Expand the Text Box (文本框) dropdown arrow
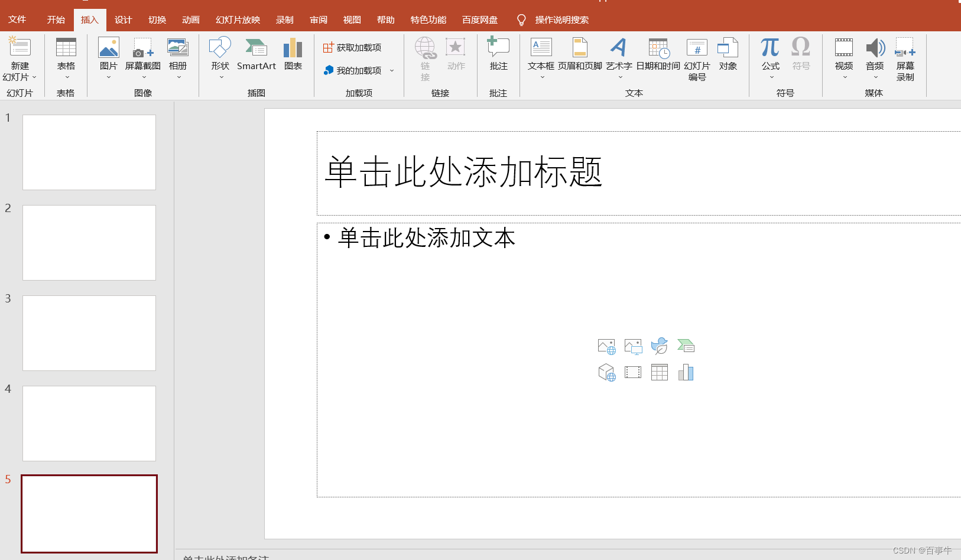Viewport: 961px width, 560px height. pos(542,77)
